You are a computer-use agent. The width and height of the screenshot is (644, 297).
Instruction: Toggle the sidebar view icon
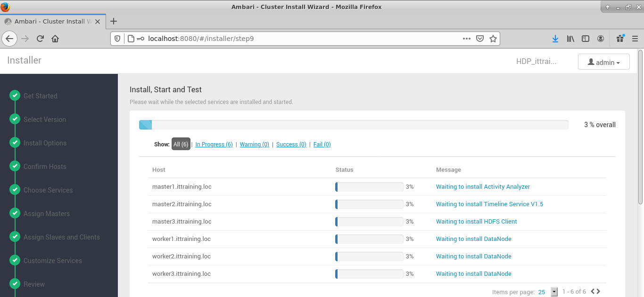click(586, 39)
